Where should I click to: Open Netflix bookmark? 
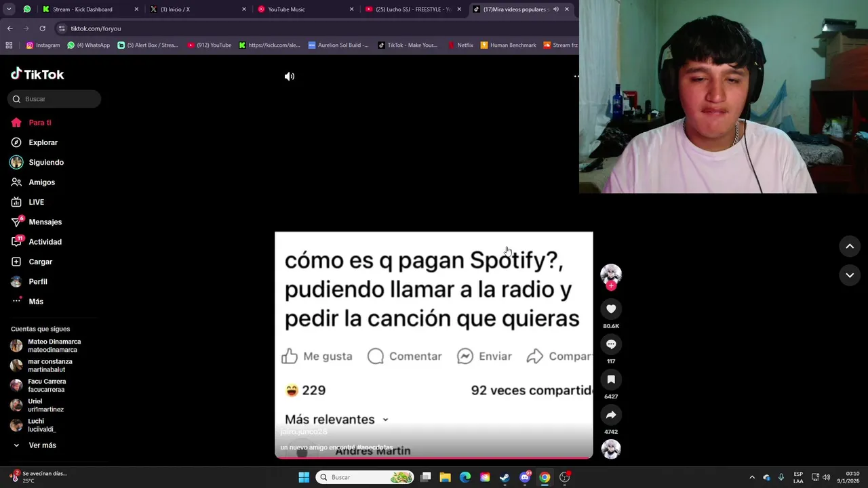[x=460, y=45]
